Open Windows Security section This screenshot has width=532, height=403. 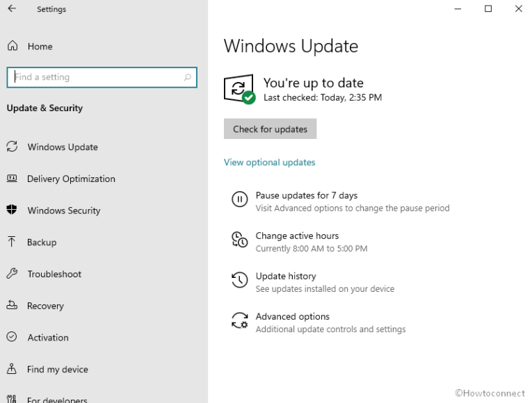(64, 211)
